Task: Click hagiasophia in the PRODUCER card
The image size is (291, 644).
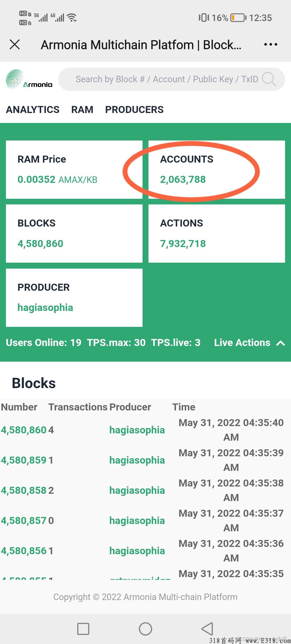Action: 45,307
